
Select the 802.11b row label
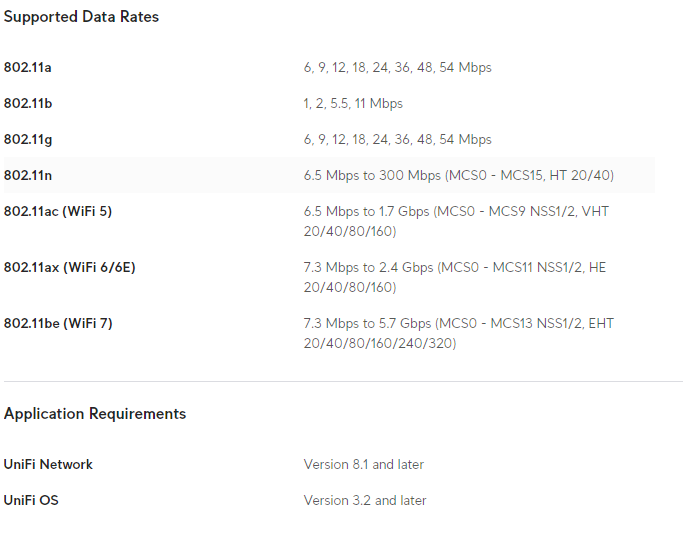click(28, 104)
